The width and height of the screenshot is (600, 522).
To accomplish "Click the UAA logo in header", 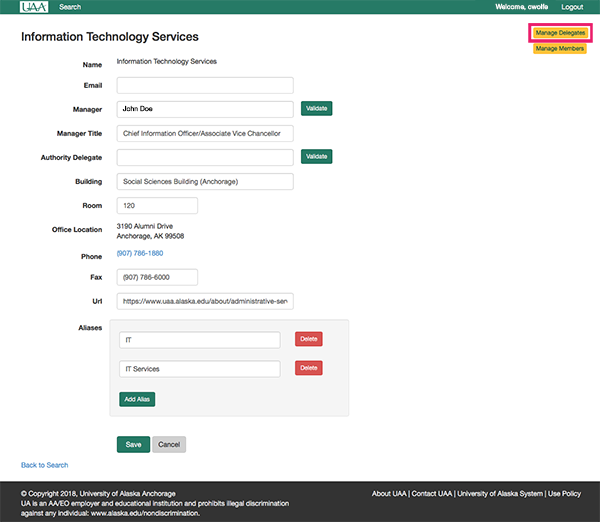I will pos(35,7).
